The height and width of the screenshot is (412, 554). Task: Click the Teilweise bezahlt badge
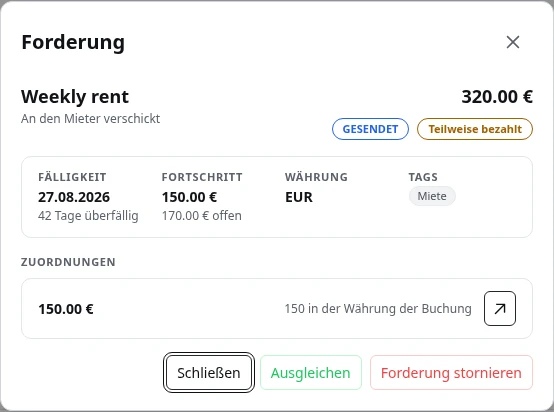[x=475, y=129]
